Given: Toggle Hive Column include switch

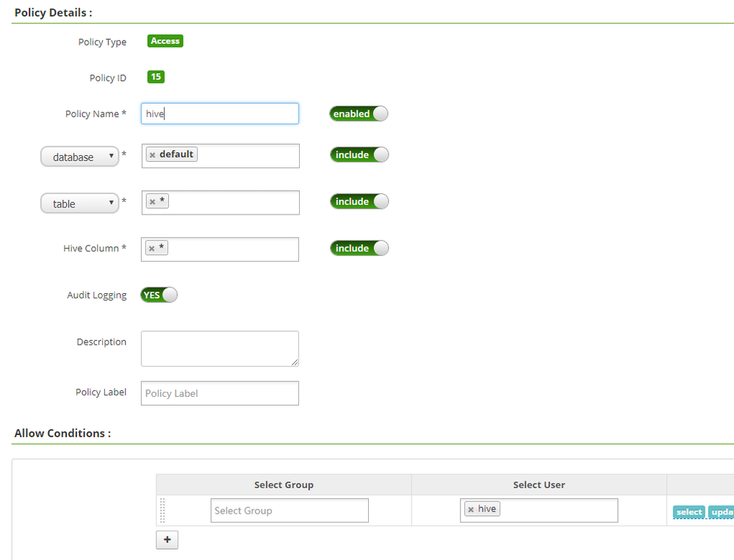Looking at the screenshot, I should (359, 248).
